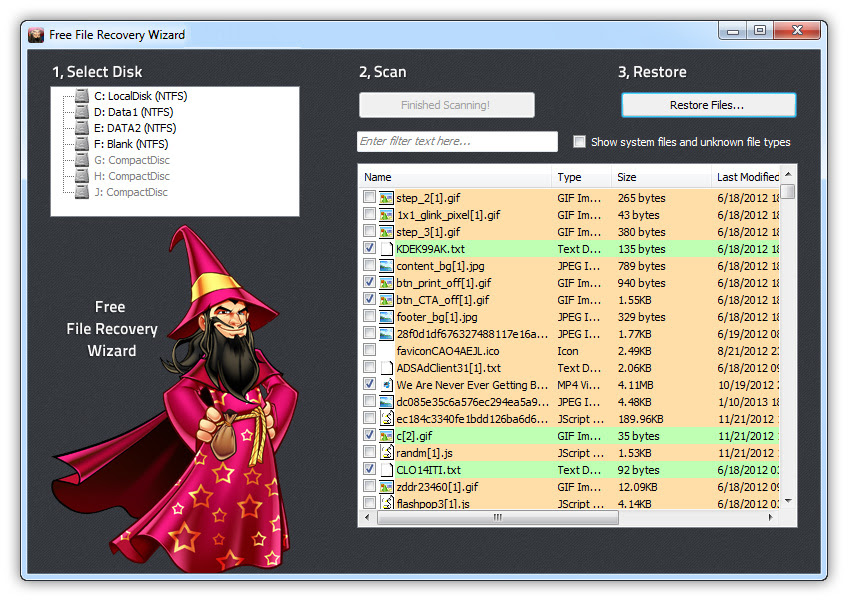The height and width of the screenshot is (601, 848).
Task: Focus the filter text input field
Action: (x=457, y=142)
